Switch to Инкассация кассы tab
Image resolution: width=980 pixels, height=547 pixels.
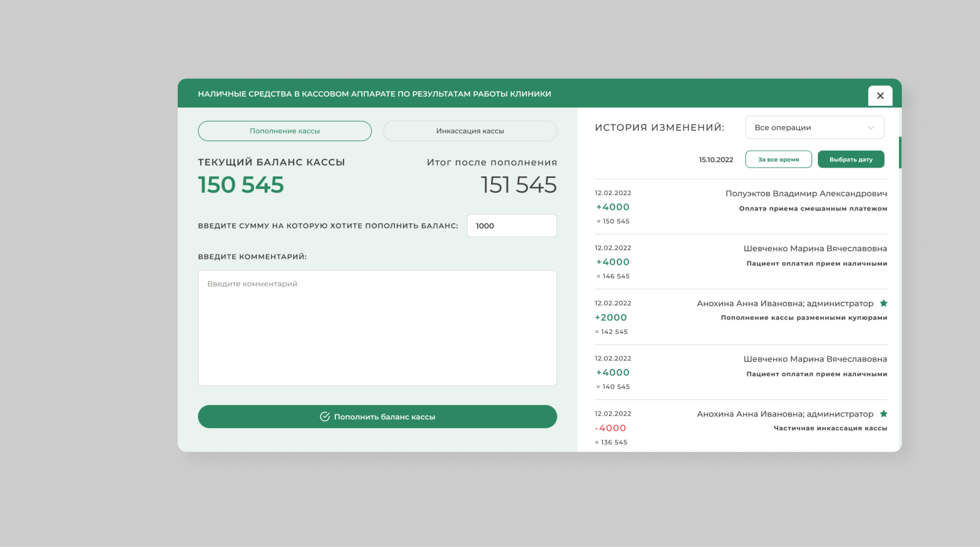[470, 131]
